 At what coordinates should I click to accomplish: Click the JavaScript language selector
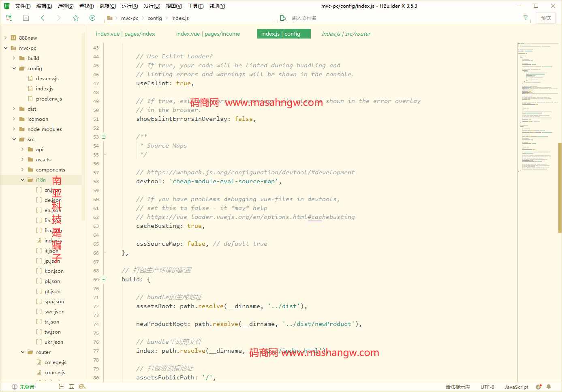pos(516,387)
